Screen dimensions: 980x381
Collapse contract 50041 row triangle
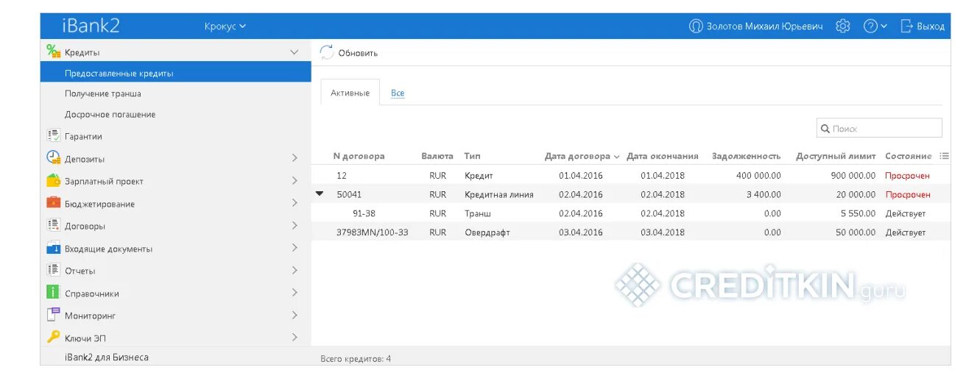click(x=320, y=193)
